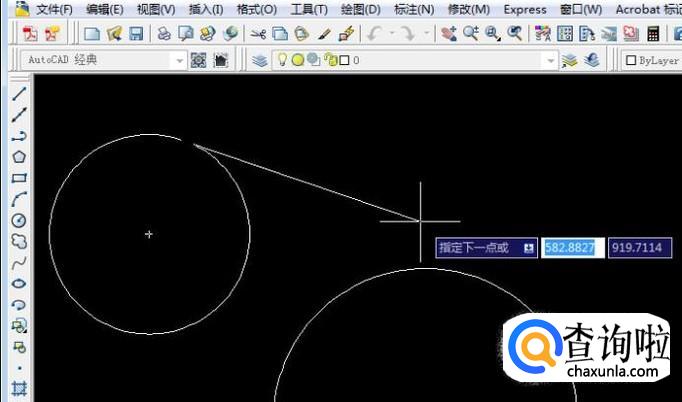The width and height of the screenshot is (682, 402).
Task: Select the Arc tool
Action: (x=19, y=199)
